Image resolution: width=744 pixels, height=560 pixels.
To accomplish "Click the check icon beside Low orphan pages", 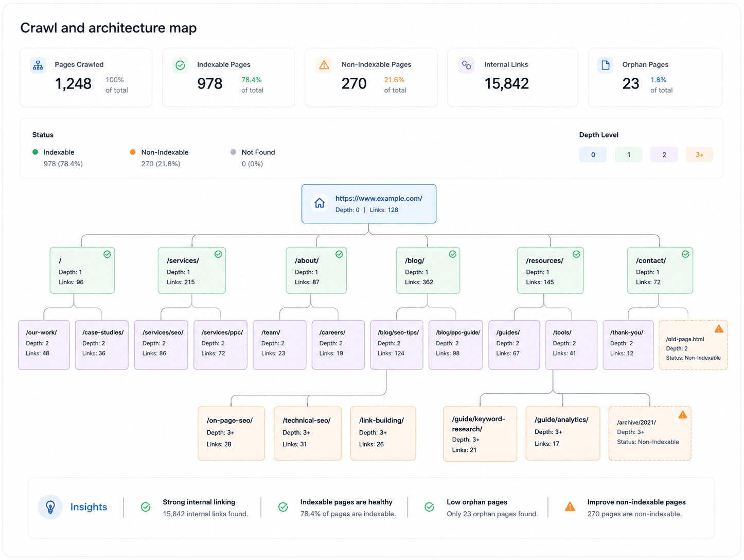I will pyautogui.click(x=429, y=507).
